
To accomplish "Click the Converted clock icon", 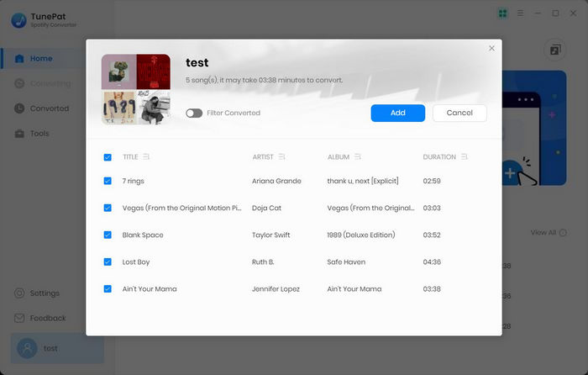I will coord(19,108).
